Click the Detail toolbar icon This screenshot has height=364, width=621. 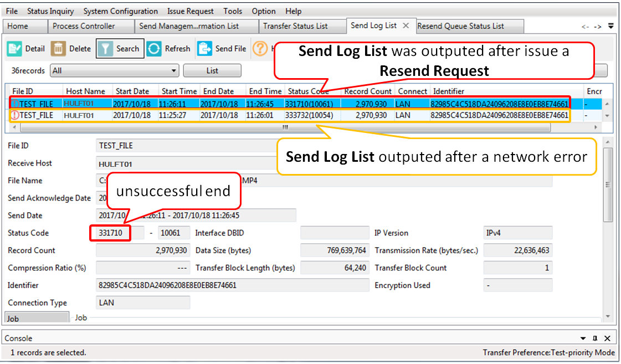pyautogui.click(x=15, y=49)
